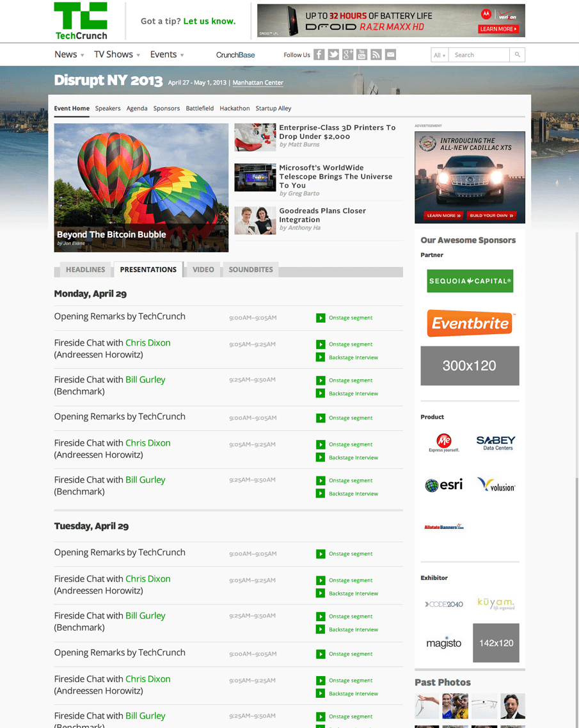Image resolution: width=579 pixels, height=728 pixels.
Task: Expand the News menu
Action: pos(69,54)
